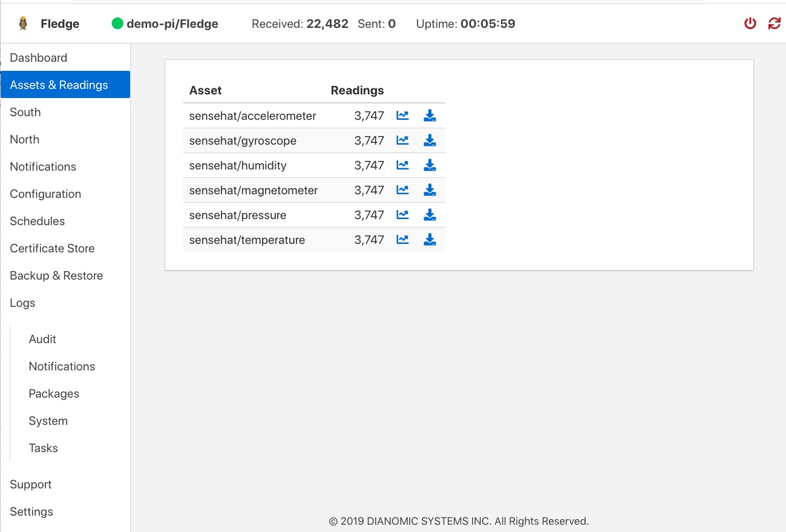
Task: Click the Certificate Store link
Action: click(x=52, y=248)
